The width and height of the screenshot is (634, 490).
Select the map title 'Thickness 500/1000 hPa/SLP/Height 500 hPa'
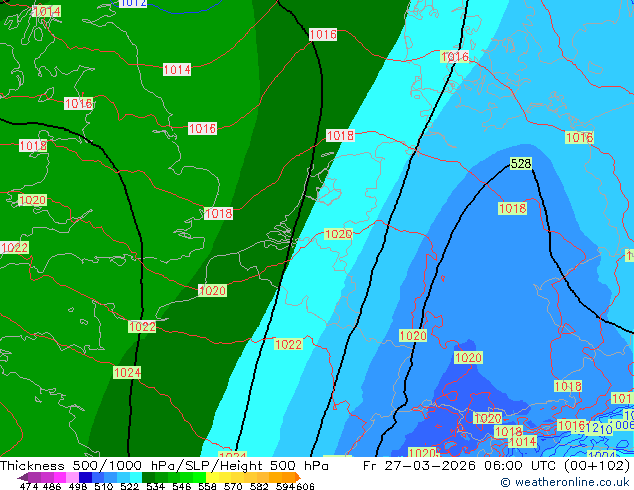(164, 466)
